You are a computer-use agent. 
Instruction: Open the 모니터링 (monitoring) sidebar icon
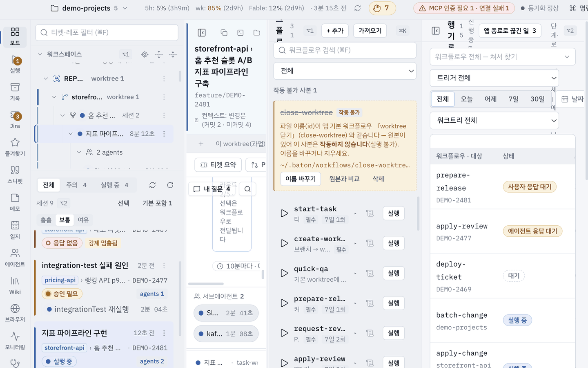click(15, 341)
